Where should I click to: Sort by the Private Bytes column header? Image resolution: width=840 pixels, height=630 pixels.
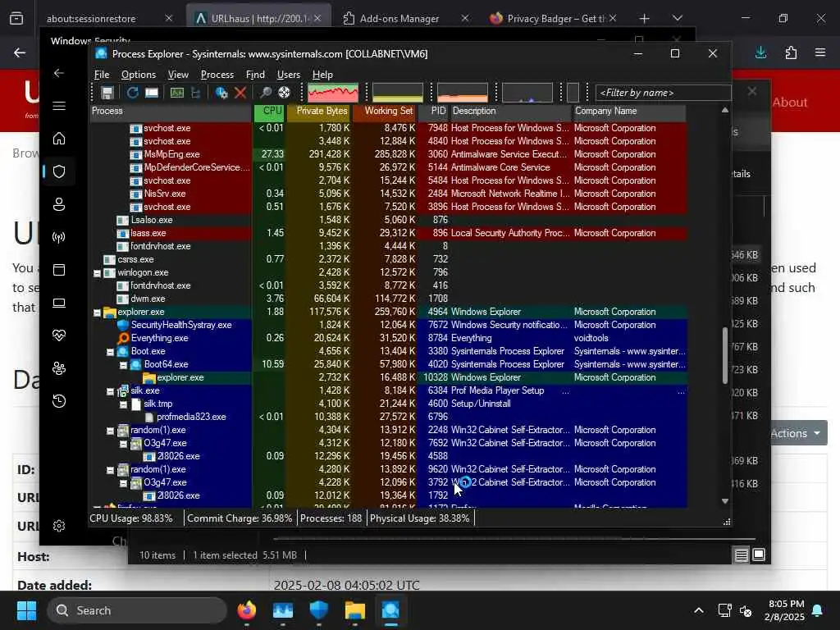pos(319,111)
